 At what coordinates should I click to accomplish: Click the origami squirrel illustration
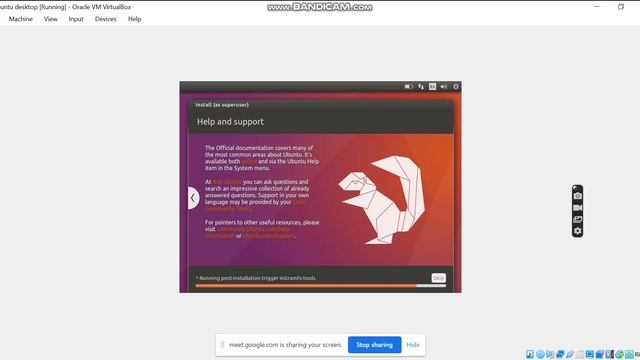point(382,200)
